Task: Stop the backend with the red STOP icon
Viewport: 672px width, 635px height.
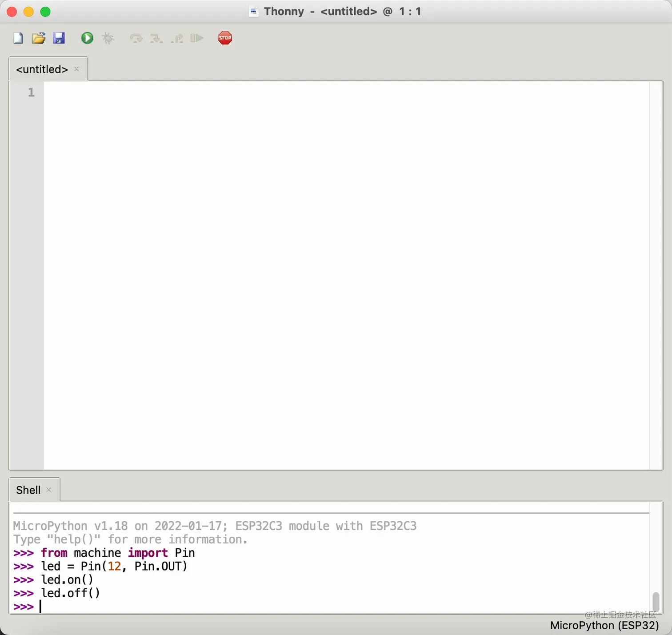Action: (x=225, y=38)
